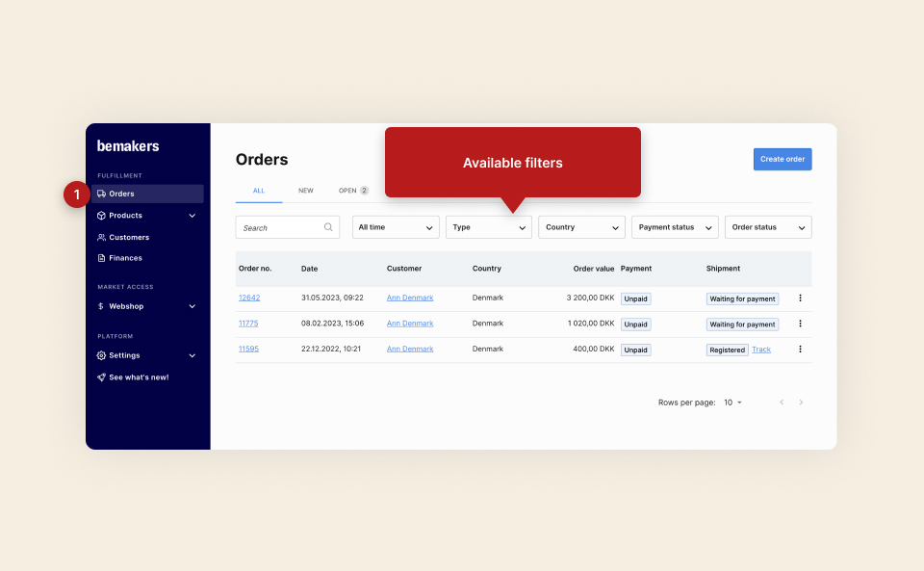
Task: Click the rocket icon beside See what's new
Action: point(101,377)
